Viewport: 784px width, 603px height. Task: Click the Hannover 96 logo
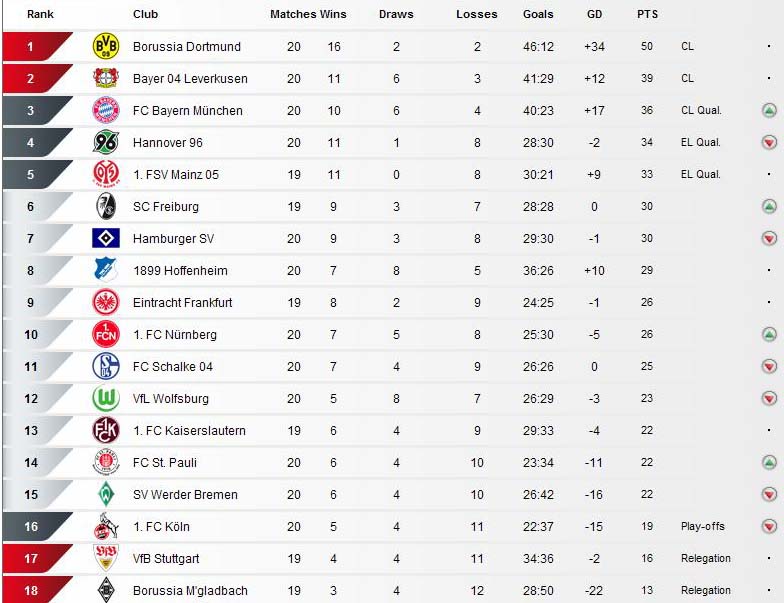click(x=106, y=142)
